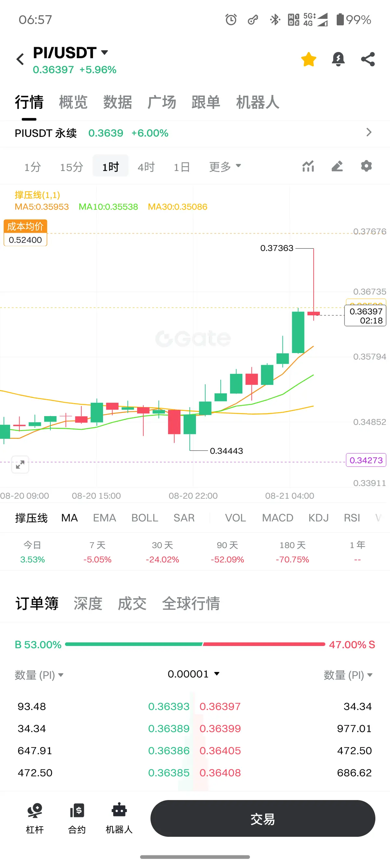Image resolution: width=390 pixels, height=868 pixels.
Task: Select the 4时 timeframe
Action: 146,167
